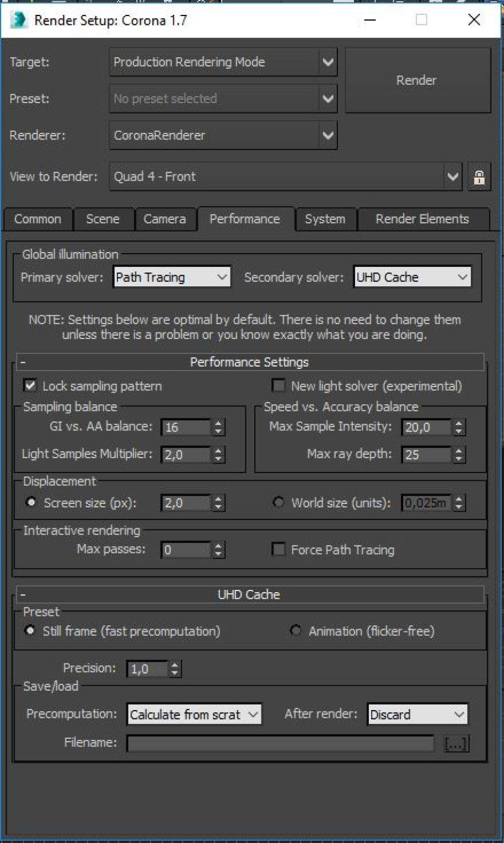Screen dimensions: 504x843
Task: Open the Secondary solver dropdown
Action: coord(412,277)
